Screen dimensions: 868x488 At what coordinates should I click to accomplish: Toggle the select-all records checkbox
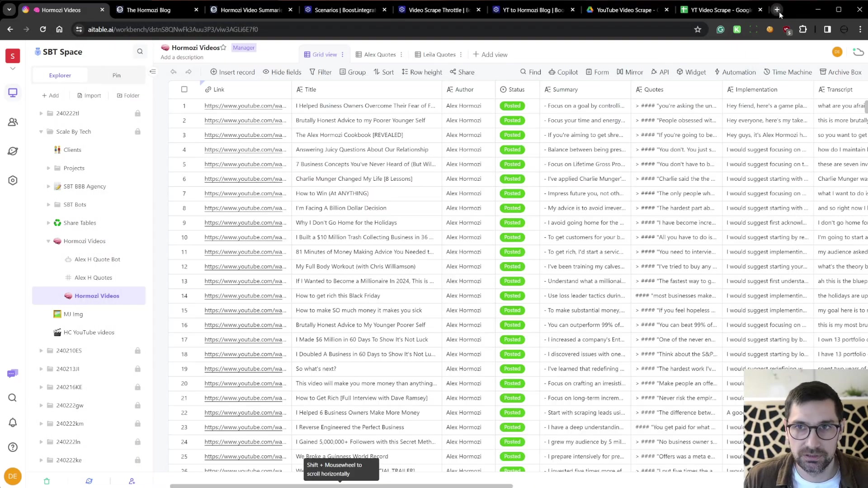tap(184, 89)
